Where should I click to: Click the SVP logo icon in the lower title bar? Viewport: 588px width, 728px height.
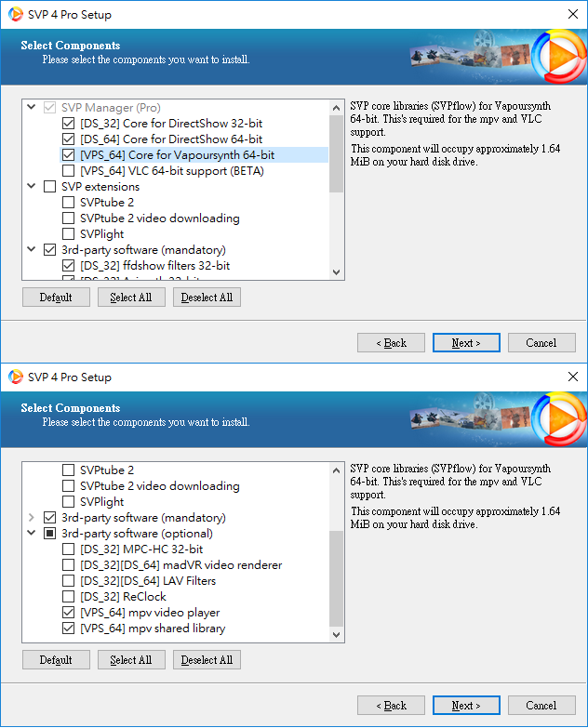[x=15, y=377]
